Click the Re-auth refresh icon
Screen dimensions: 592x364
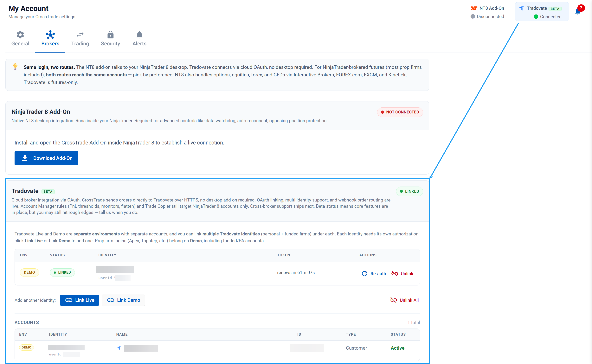pyautogui.click(x=364, y=274)
